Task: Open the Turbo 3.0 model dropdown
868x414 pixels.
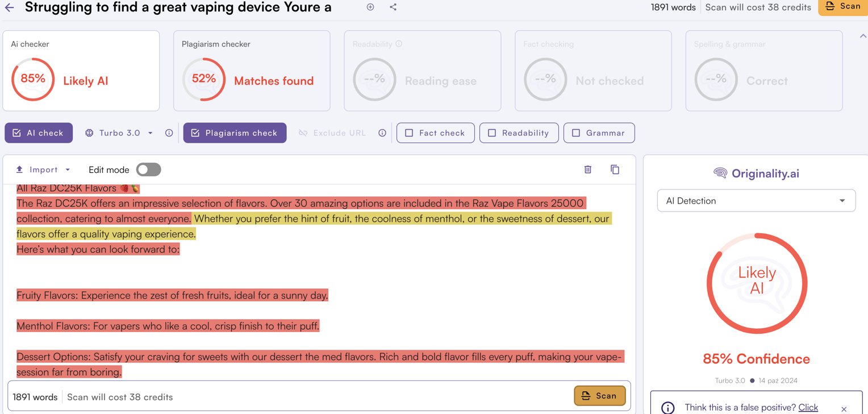Action: pyautogui.click(x=119, y=133)
